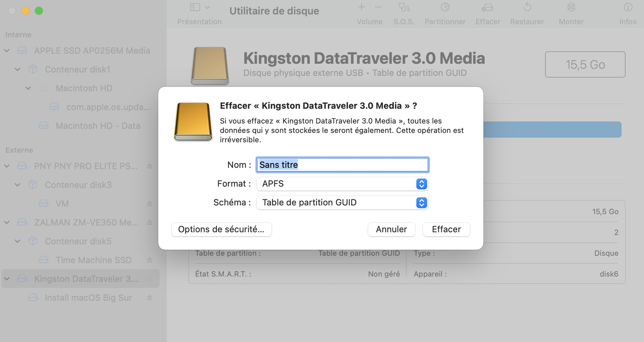Select Macintosh HD volume
The height and width of the screenshot is (342, 644).
(84, 88)
